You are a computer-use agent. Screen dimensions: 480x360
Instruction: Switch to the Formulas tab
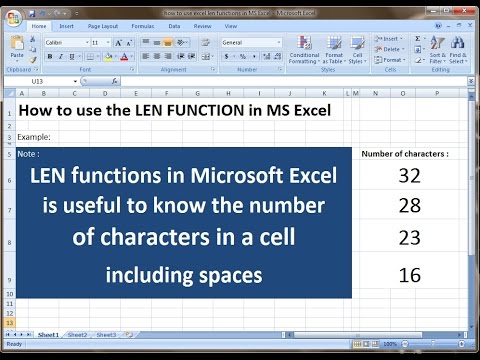coord(143,26)
